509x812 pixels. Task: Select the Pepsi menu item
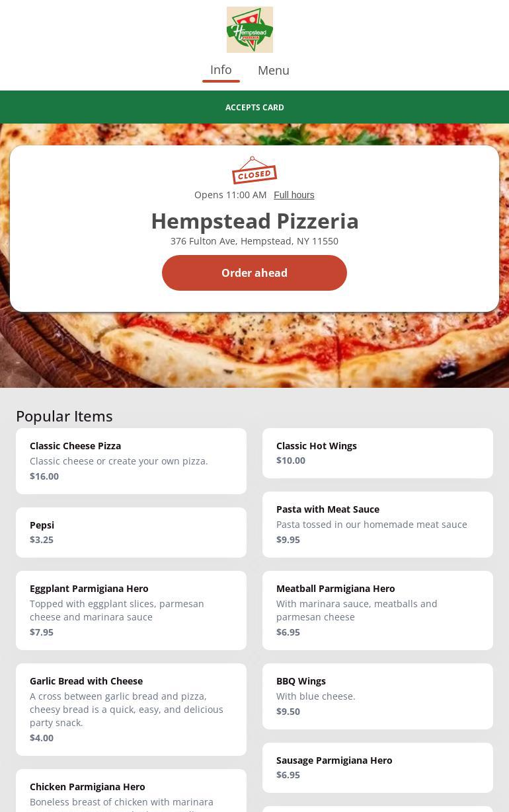click(x=131, y=532)
